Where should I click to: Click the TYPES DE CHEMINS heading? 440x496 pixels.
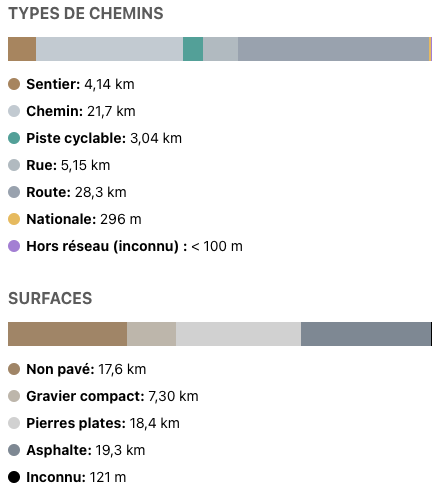86,14
